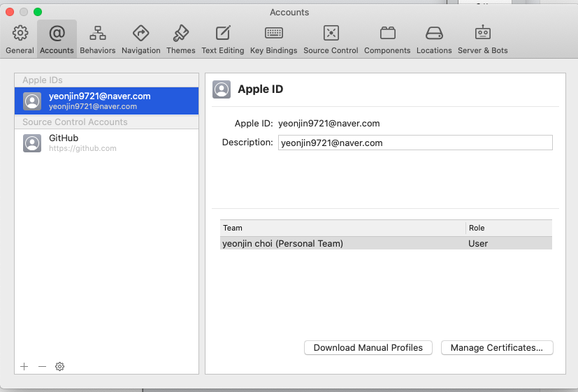Remove selected account with minus button

click(x=42, y=367)
